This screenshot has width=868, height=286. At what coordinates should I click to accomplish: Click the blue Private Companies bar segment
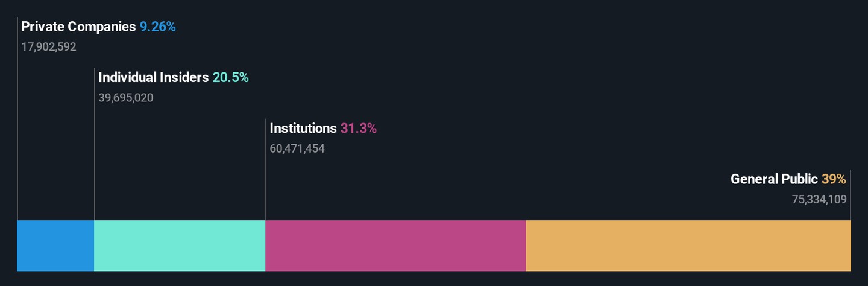pyautogui.click(x=55, y=246)
